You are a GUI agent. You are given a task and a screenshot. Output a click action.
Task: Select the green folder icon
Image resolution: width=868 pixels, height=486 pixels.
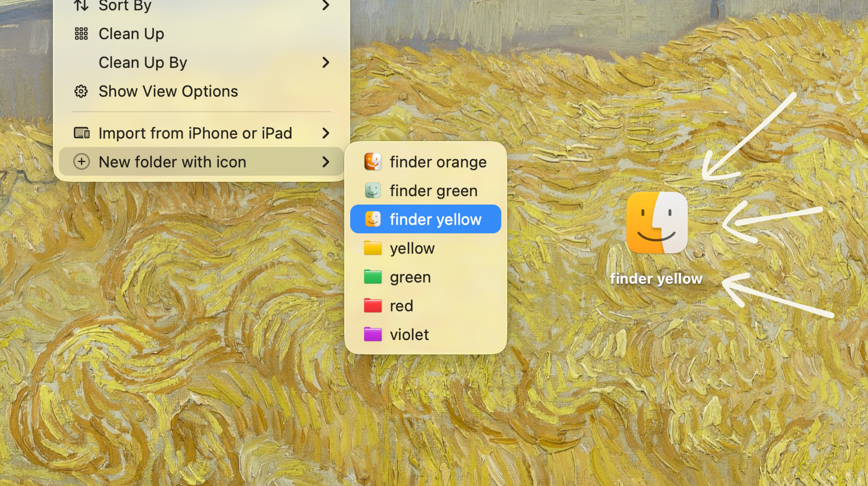click(x=372, y=277)
